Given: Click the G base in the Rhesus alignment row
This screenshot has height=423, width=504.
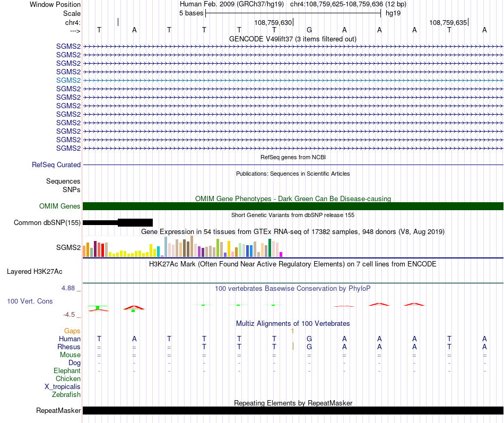Looking at the screenshot, I should pos(309,347).
